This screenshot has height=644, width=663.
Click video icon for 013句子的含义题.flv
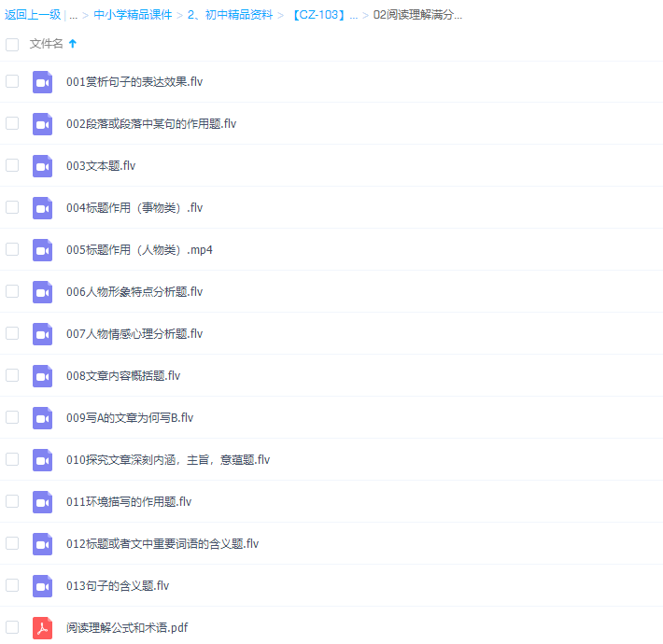42,586
